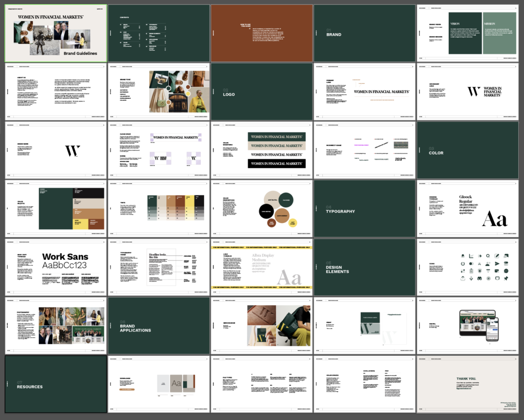Open the Gloock Regular typeface slide

(468, 209)
